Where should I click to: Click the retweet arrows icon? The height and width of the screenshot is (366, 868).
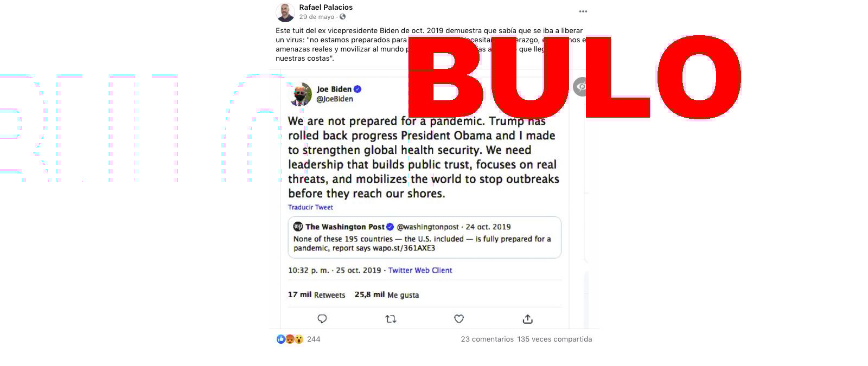tap(391, 319)
